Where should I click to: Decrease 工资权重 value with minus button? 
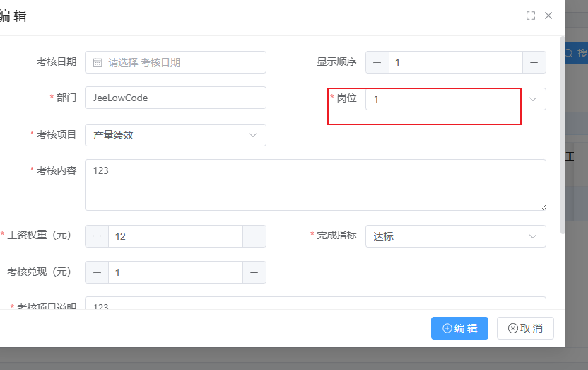point(97,236)
